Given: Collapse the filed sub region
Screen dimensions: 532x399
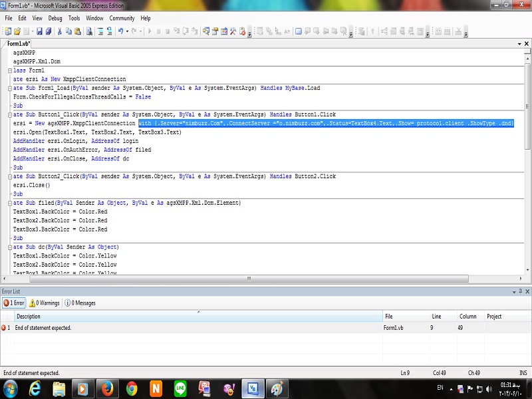Looking at the screenshot, I should coord(10,203).
